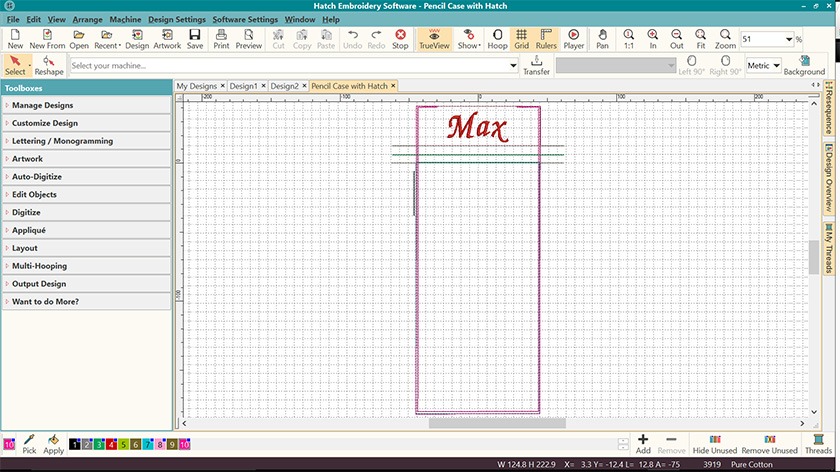The image size is (840, 472).
Task: Click the Hoop icon in toolbar
Action: pos(497,39)
